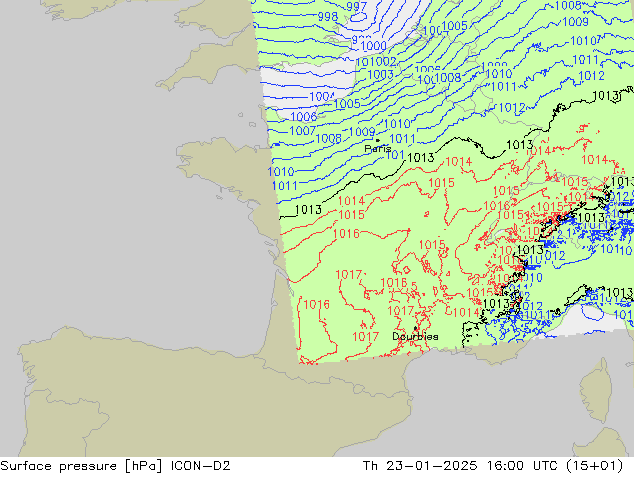Click the '(15+01)' forecast run text
The image size is (634, 490).
pos(594,466)
